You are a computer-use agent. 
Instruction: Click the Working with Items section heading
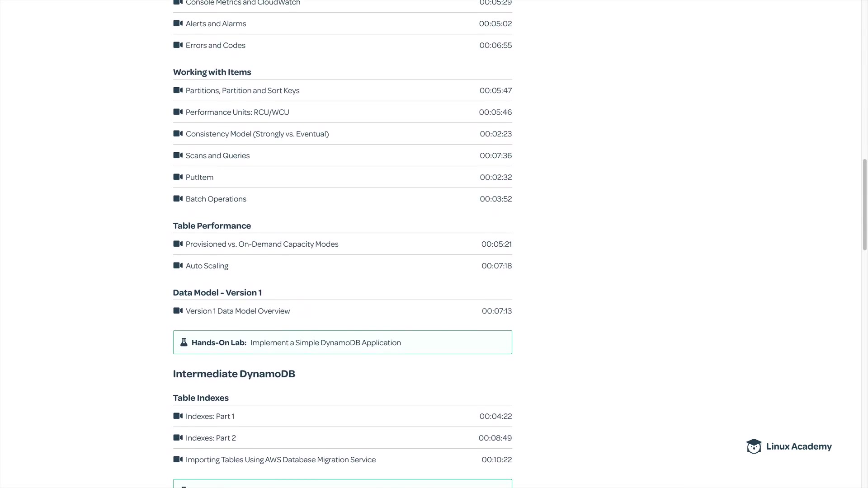click(212, 72)
